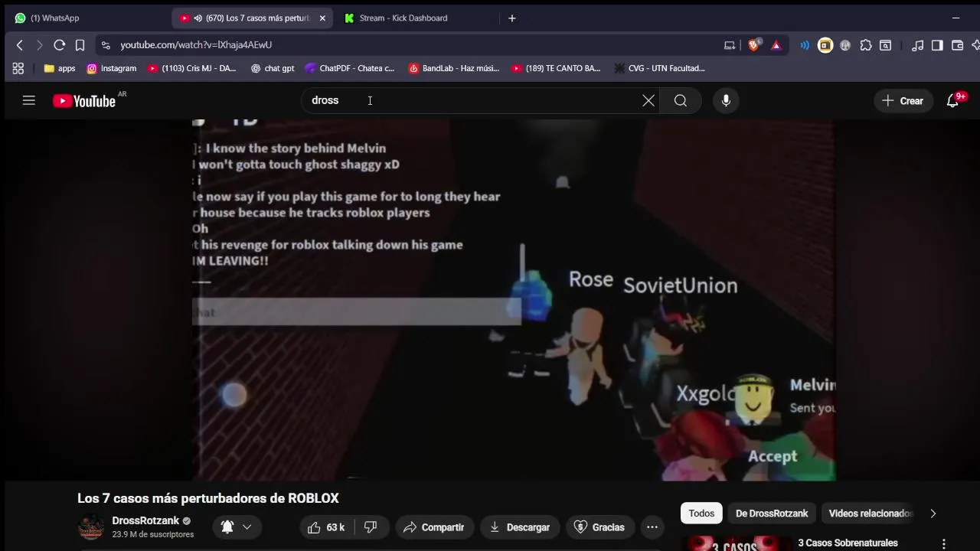Open the TE CANTO BA... bookmark
This screenshot has width=980, height=551.
click(x=556, y=68)
